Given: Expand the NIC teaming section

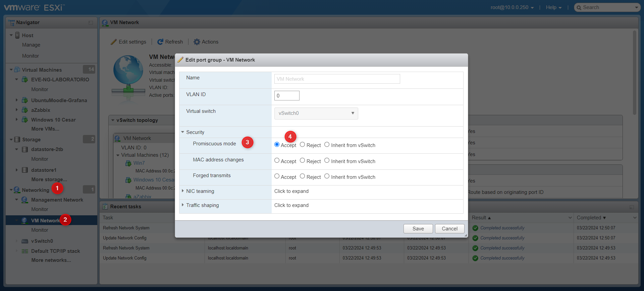Looking at the screenshot, I should 183,191.
